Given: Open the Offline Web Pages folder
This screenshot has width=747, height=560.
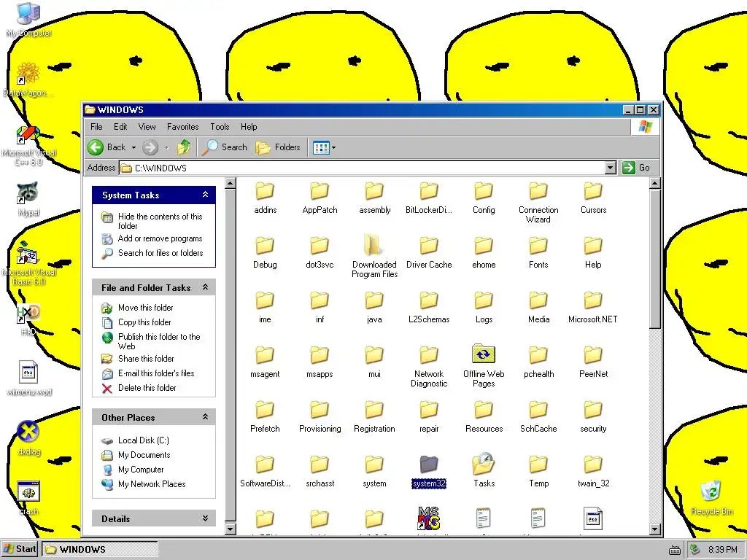Looking at the screenshot, I should [x=484, y=354].
